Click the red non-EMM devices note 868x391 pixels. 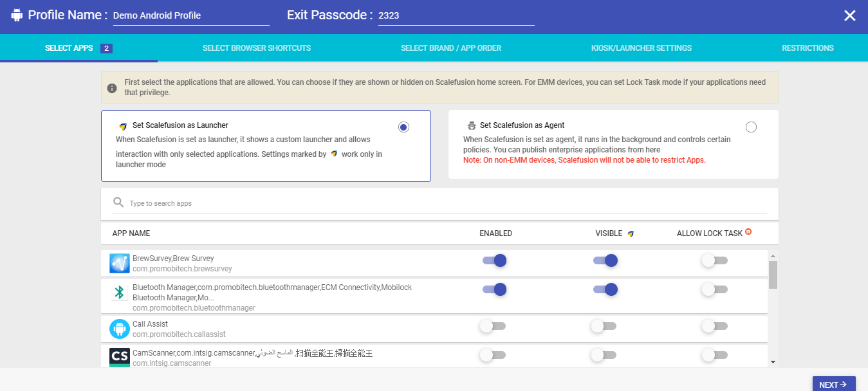tap(584, 160)
